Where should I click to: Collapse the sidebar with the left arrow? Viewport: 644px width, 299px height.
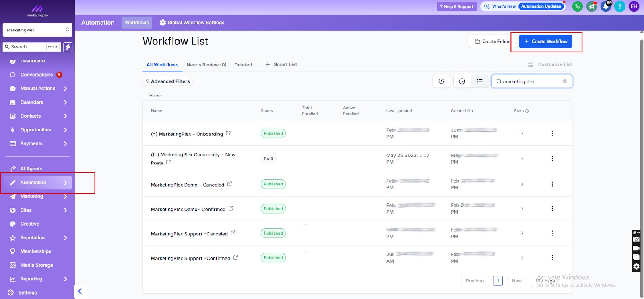80,291
